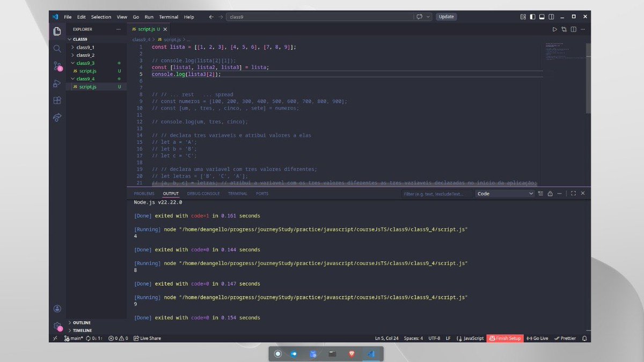Switch to the OUTPUT panel tab
644x362 pixels.
171,194
